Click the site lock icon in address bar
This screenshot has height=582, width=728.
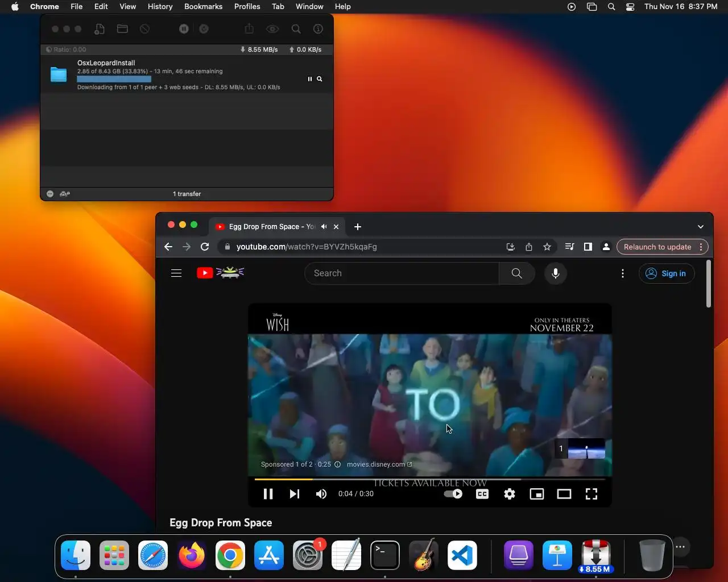tap(227, 247)
